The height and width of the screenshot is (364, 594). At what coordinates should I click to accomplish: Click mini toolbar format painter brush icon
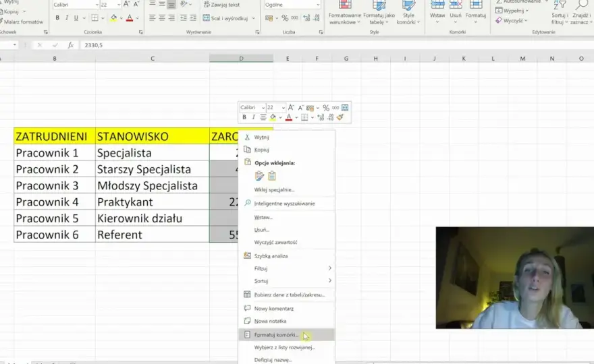click(340, 117)
